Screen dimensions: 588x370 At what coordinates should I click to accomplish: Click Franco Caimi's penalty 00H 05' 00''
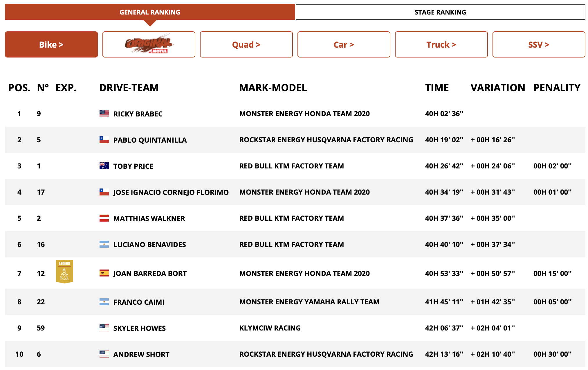(553, 302)
